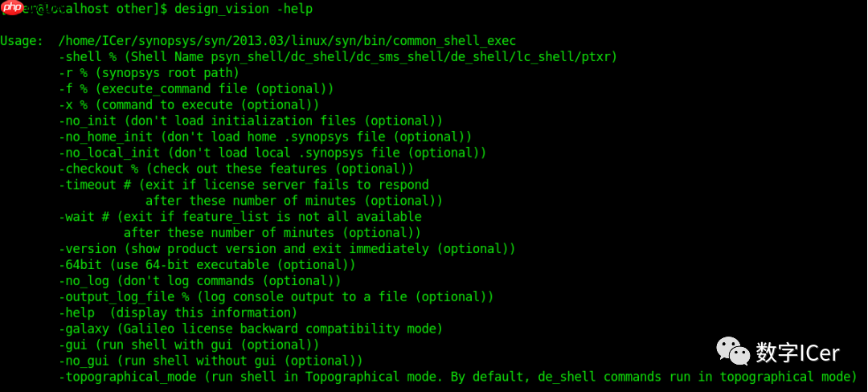Viewport: 868px width, 392px height.
Task: Click the -timeout license server line
Action: 244,185
